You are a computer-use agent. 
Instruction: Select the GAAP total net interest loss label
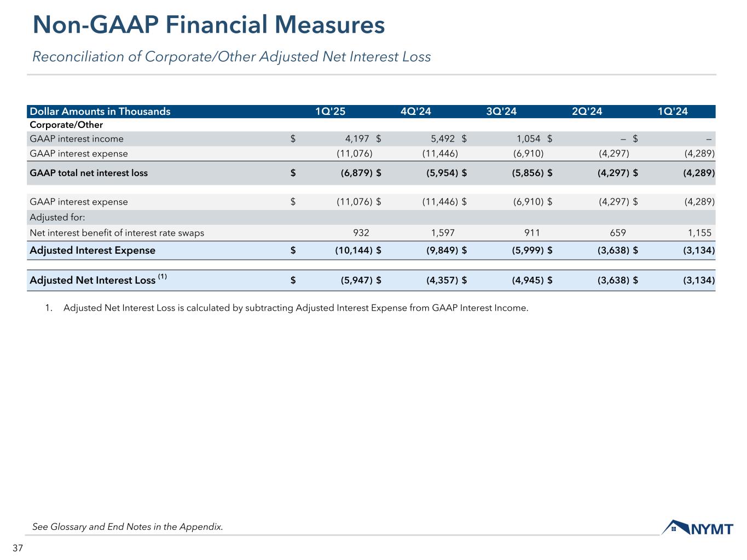click(89, 173)
